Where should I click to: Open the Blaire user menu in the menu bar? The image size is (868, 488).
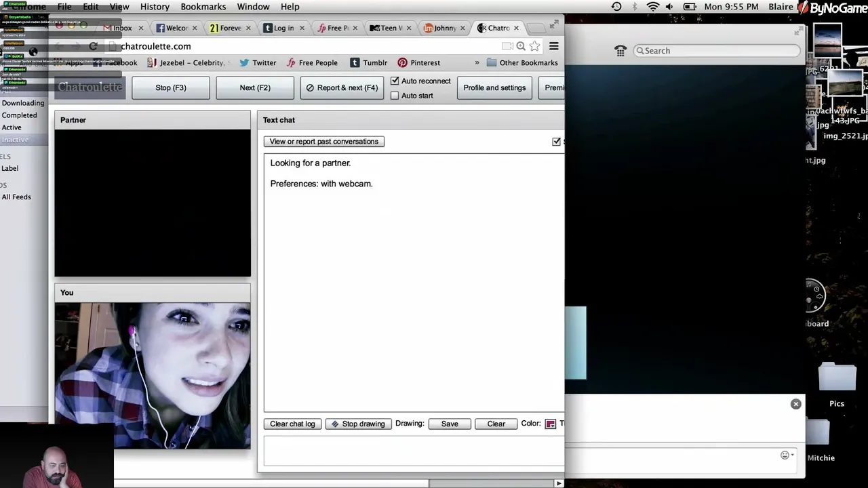pos(781,7)
